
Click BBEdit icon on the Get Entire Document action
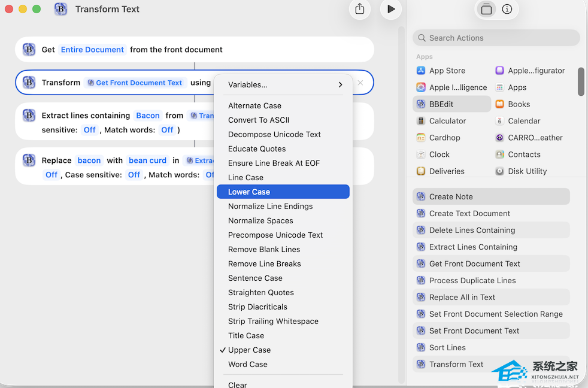[x=29, y=50]
